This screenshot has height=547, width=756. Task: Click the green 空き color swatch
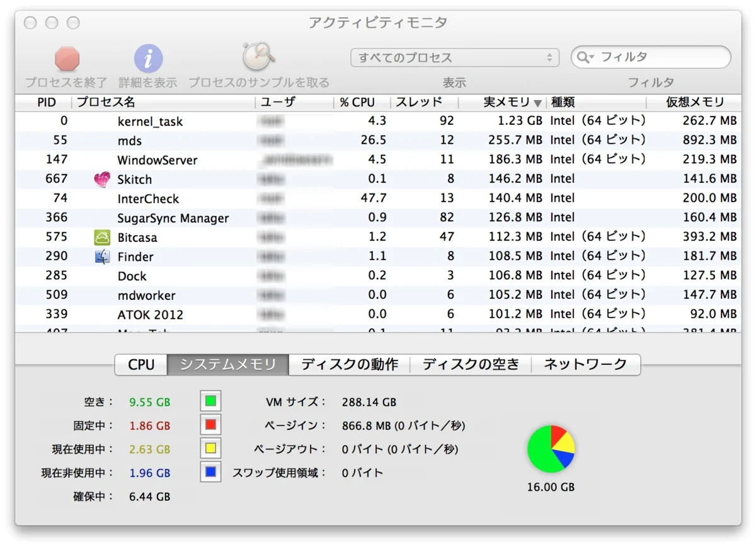tap(210, 401)
